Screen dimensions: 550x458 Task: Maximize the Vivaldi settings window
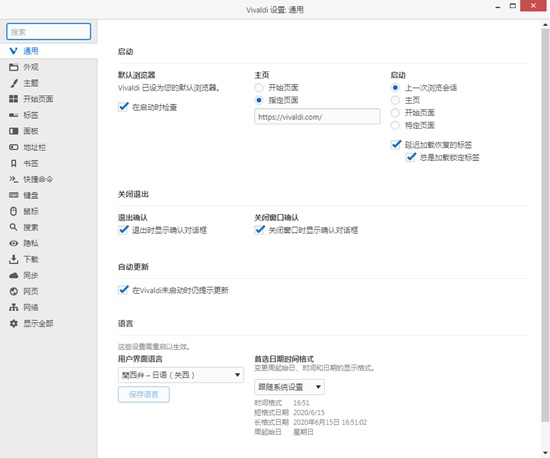(x=512, y=6)
